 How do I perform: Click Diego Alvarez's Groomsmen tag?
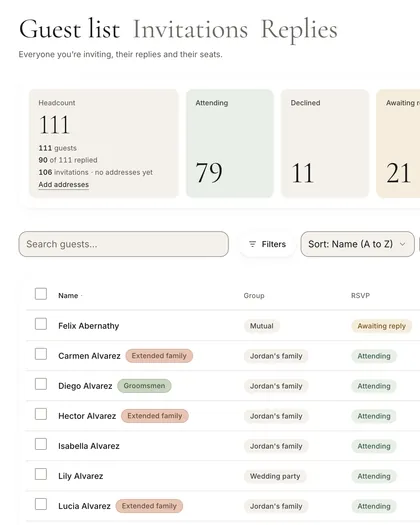pyautogui.click(x=144, y=386)
